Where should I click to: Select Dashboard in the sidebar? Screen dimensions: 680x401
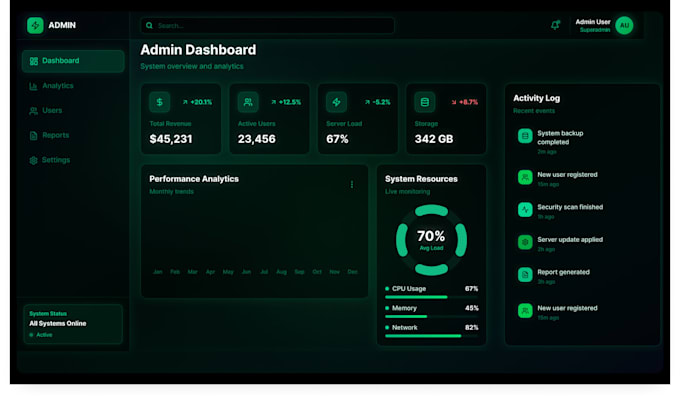point(73,61)
